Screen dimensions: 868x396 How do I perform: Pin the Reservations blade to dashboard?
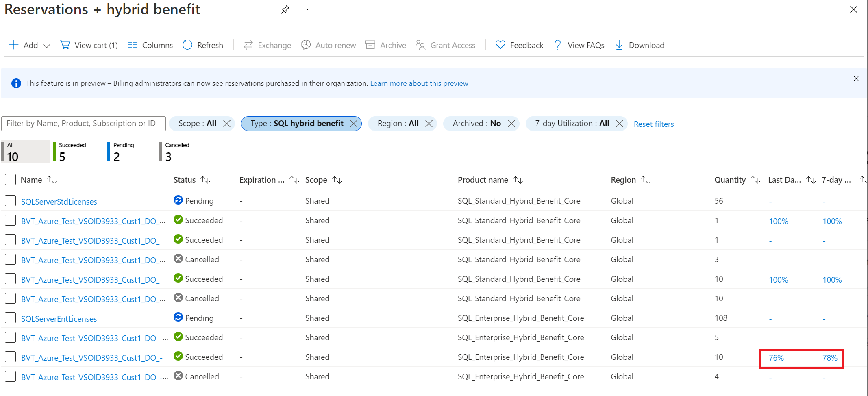pos(285,10)
